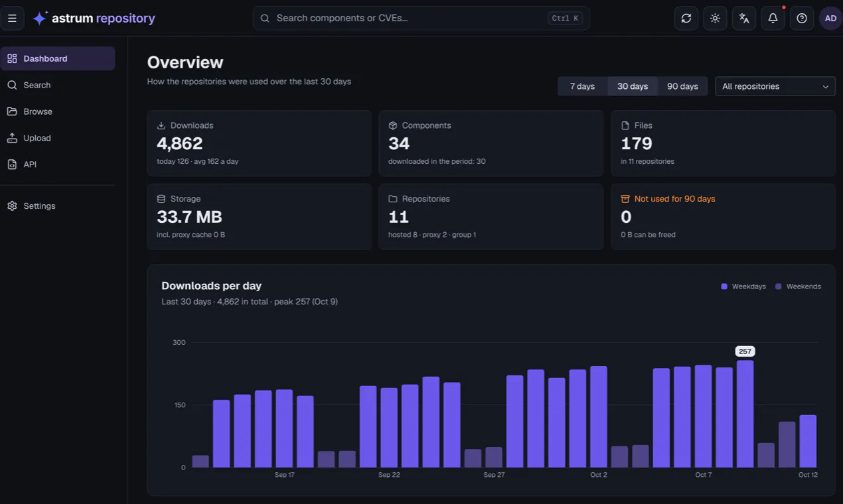
Task: Click the Search magnifier icon in sidebar
Action: [12, 85]
